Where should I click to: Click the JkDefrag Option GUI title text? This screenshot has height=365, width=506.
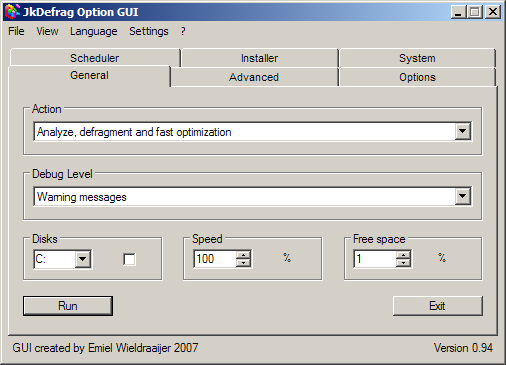(x=80, y=12)
